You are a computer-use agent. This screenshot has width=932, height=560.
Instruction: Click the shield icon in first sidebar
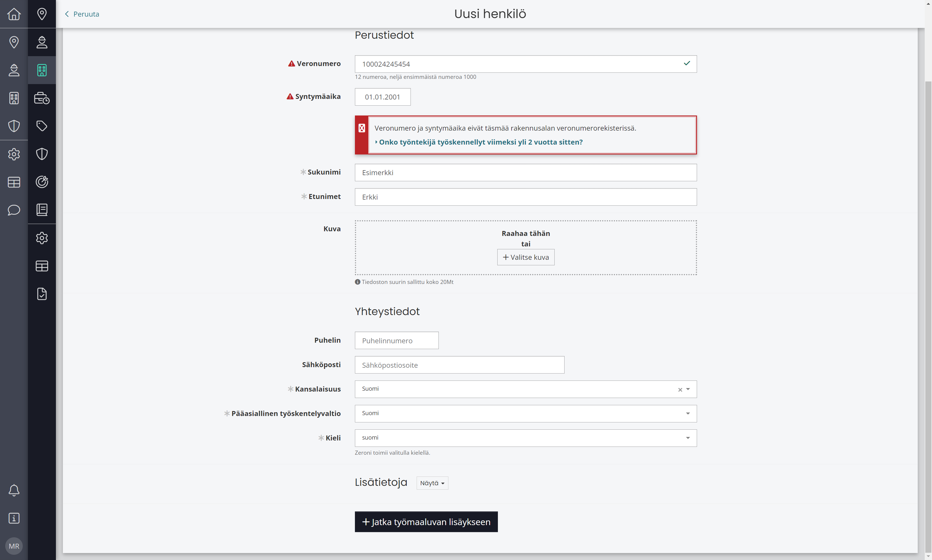tap(14, 126)
